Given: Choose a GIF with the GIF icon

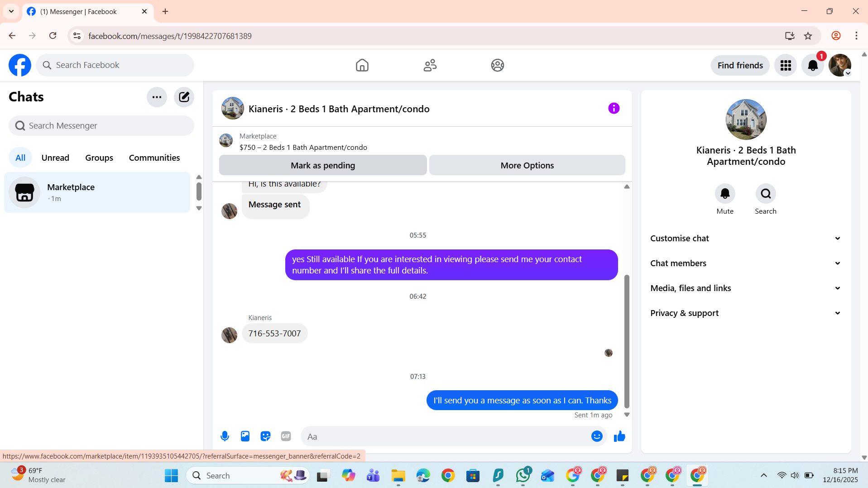Looking at the screenshot, I should click(286, 436).
